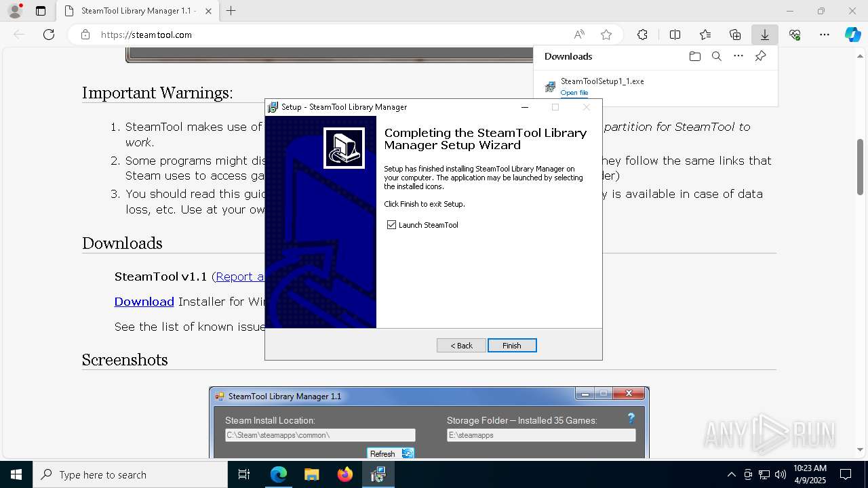Show hidden system tray icons
Viewport: 868px width, 488px height.
(731, 474)
